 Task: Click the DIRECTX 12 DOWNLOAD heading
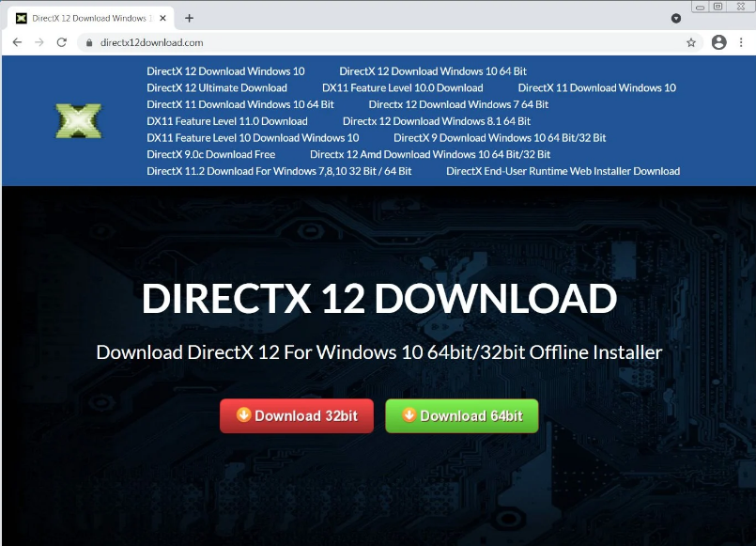[379, 299]
